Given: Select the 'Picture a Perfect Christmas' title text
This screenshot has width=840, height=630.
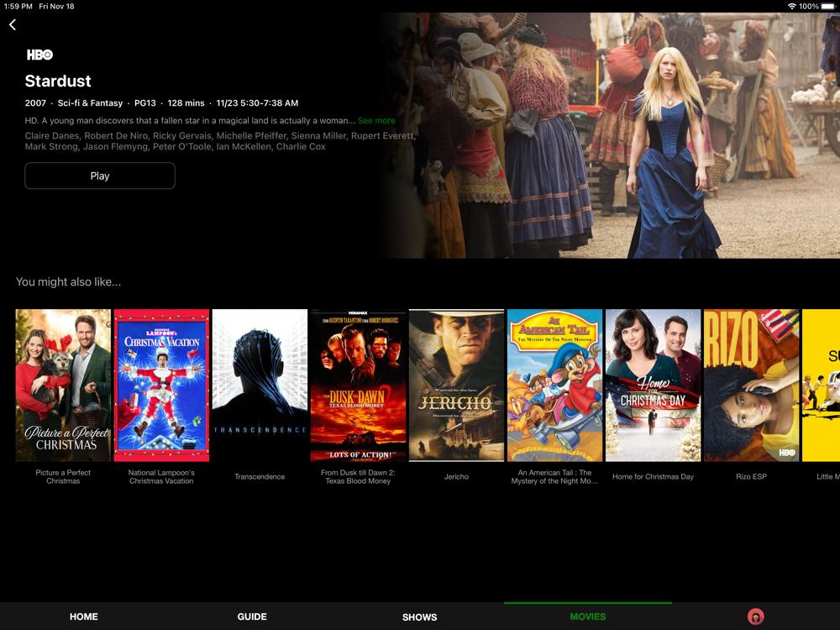Looking at the screenshot, I should [x=63, y=477].
